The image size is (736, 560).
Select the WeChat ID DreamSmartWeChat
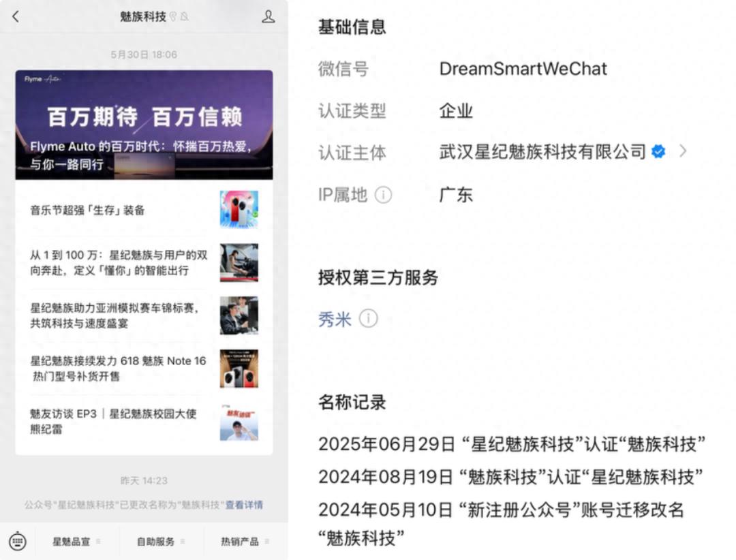[523, 69]
